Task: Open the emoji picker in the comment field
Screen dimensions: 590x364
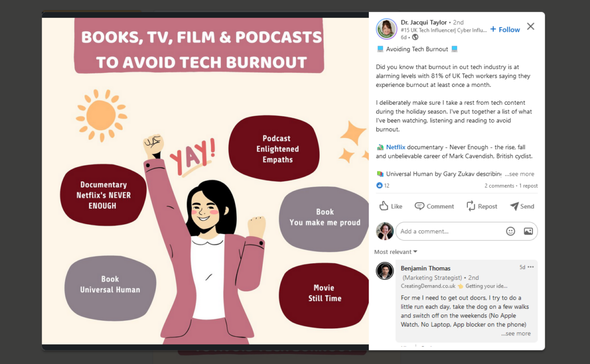Action: tap(510, 231)
